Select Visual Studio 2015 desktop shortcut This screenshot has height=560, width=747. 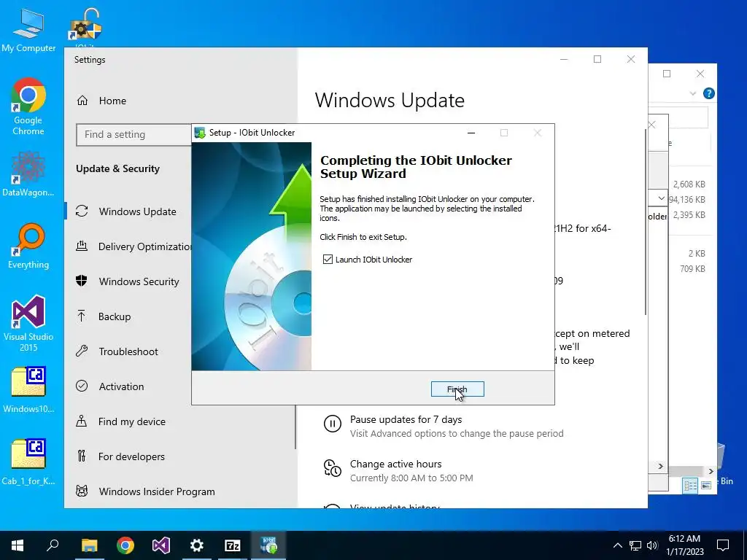[28, 323]
